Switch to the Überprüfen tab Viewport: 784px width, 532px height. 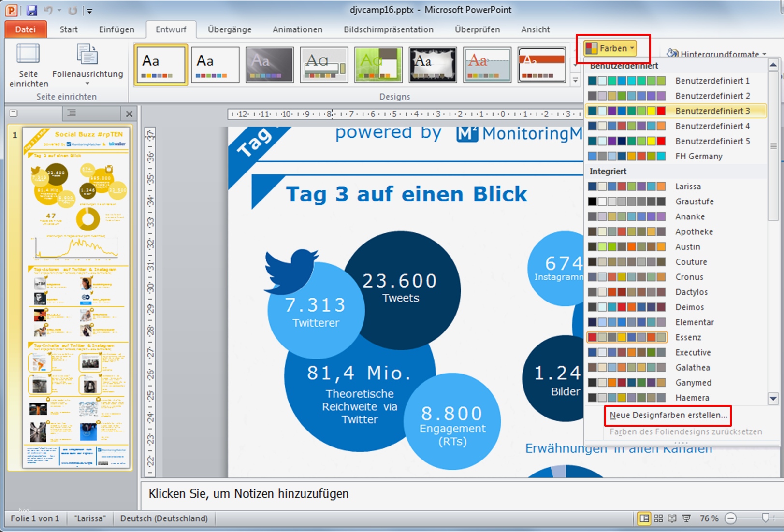point(477,29)
